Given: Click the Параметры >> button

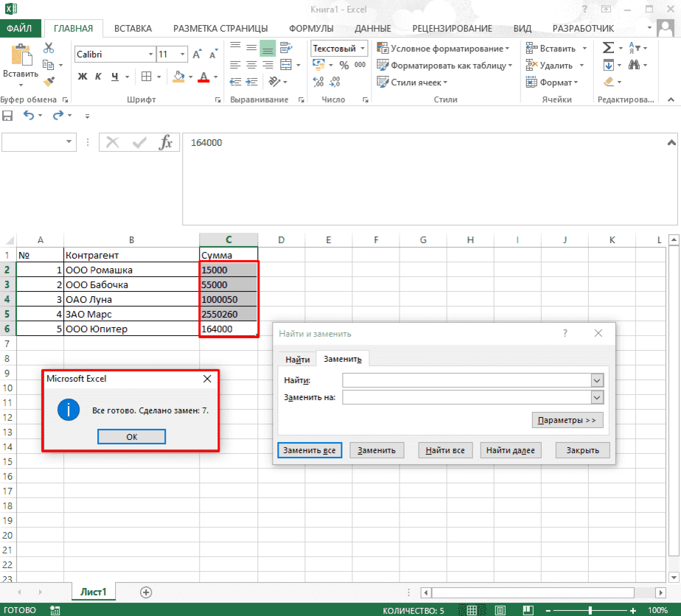Looking at the screenshot, I should [567, 420].
